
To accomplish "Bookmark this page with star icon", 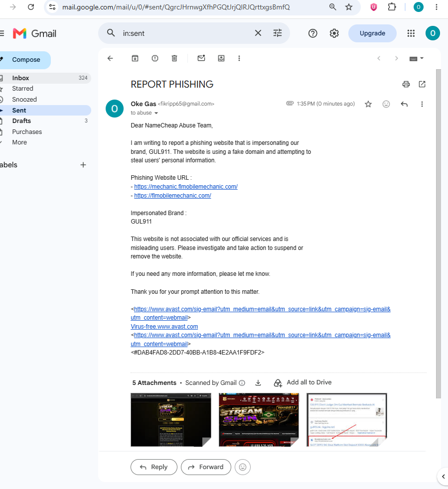I will [x=349, y=7].
